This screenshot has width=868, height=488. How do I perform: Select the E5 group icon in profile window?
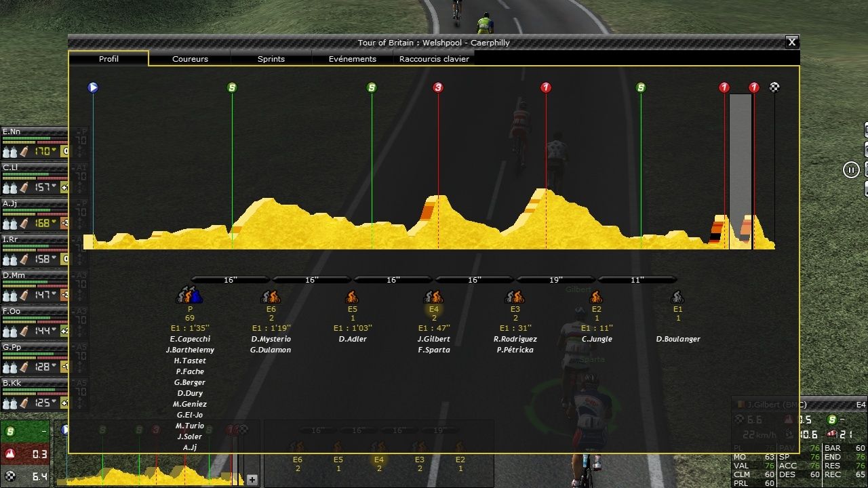click(x=353, y=296)
